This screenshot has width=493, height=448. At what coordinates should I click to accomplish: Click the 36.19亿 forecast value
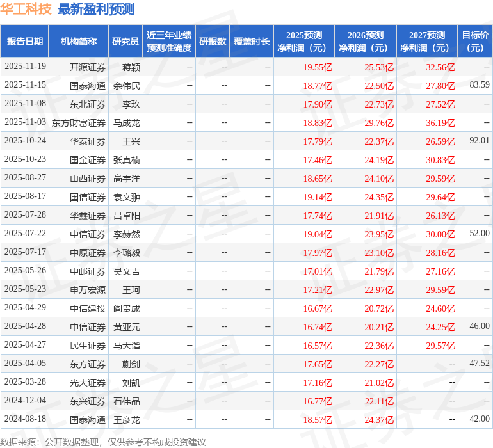(x=440, y=122)
